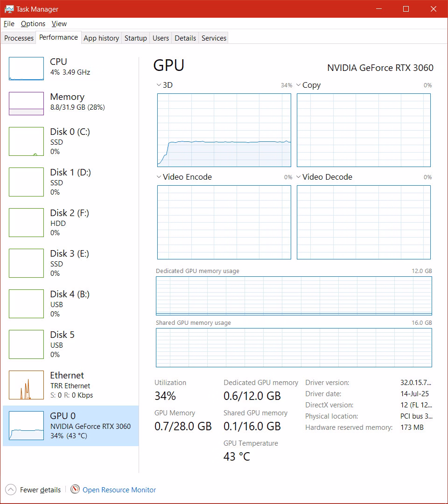448x504 pixels.
Task: Open the Options menu
Action: 33,24
